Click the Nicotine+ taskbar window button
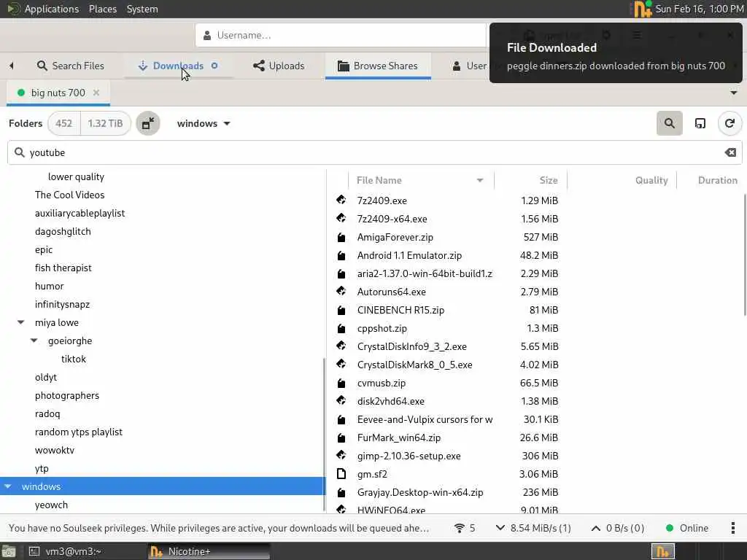 tap(209, 551)
